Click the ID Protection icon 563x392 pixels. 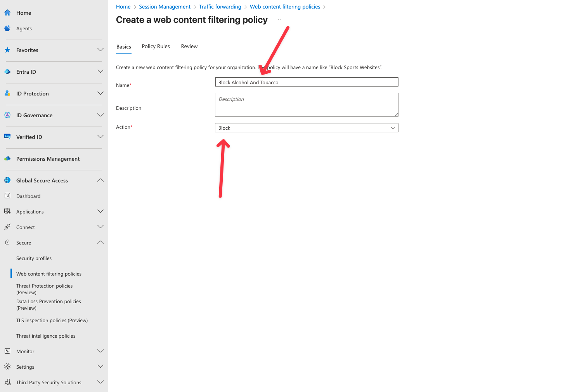click(7, 94)
